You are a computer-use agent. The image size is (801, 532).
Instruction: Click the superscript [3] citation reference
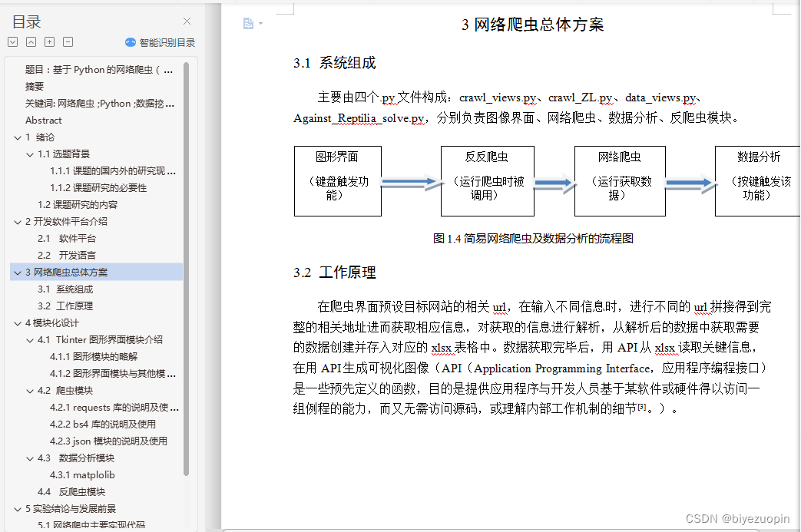pyautogui.click(x=642, y=407)
